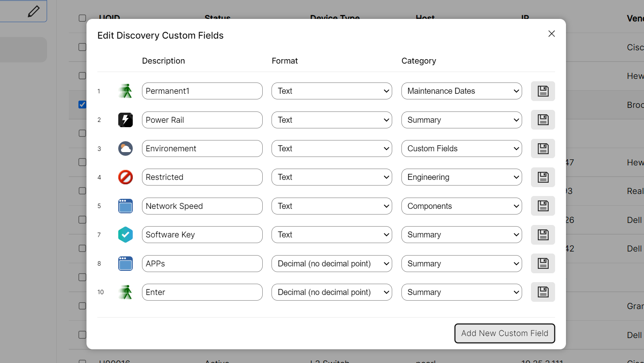The width and height of the screenshot is (644, 363).
Task: Edit the Software Key description field
Action: [x=202, y=235]
